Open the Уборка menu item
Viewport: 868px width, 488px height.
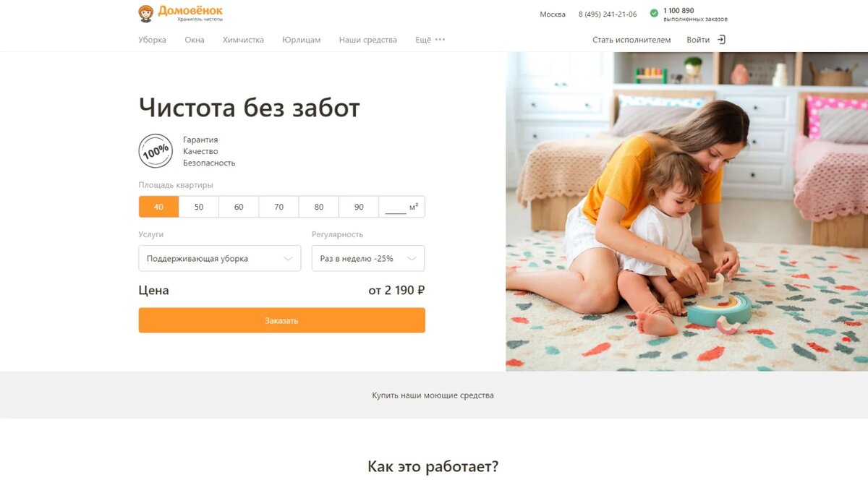(153, 40)
